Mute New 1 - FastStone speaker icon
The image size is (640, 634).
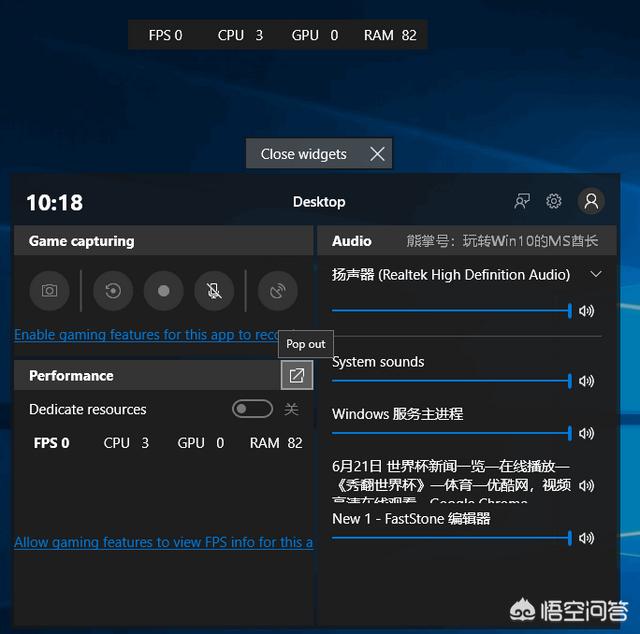click(x=586, y=538)
